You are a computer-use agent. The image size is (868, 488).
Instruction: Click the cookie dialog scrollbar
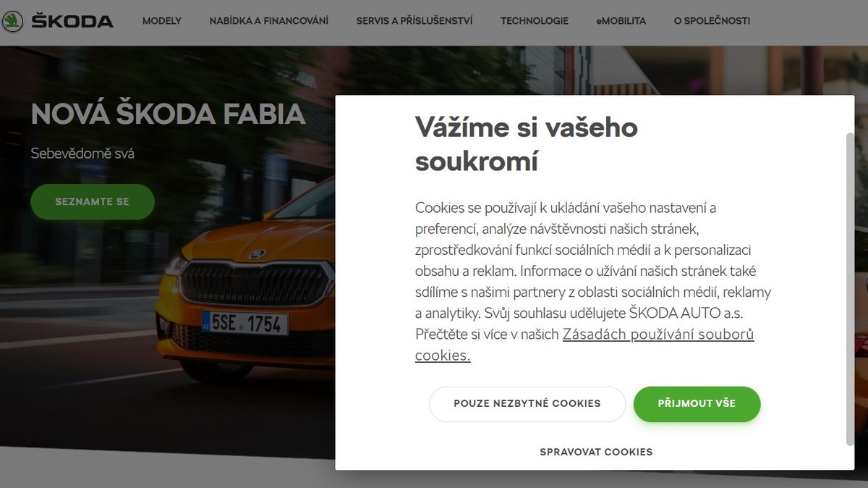(x=850, y=289)
